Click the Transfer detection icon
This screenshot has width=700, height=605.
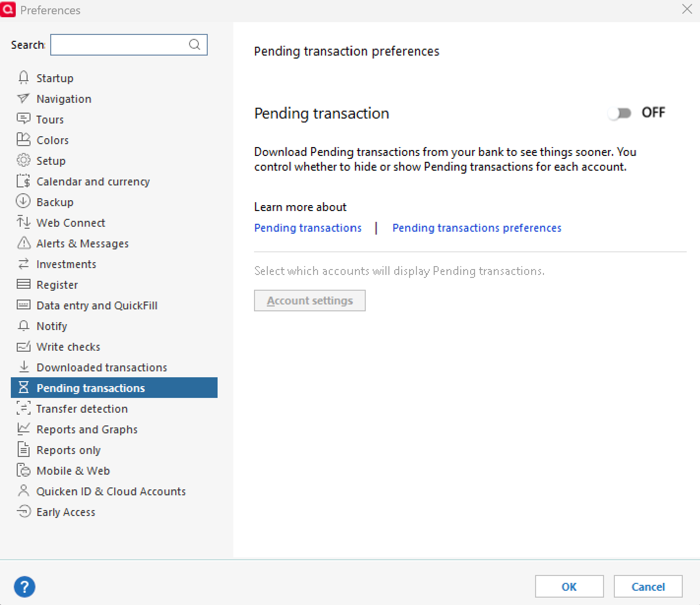23,408
